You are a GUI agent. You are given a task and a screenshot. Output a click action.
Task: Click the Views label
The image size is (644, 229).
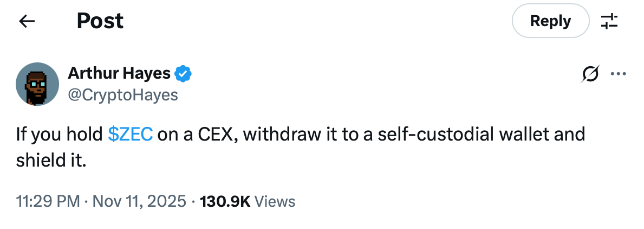(x=275, y=202)
